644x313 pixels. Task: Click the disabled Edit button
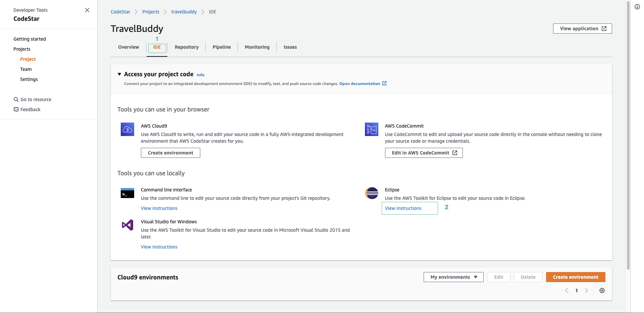(499, 277)
